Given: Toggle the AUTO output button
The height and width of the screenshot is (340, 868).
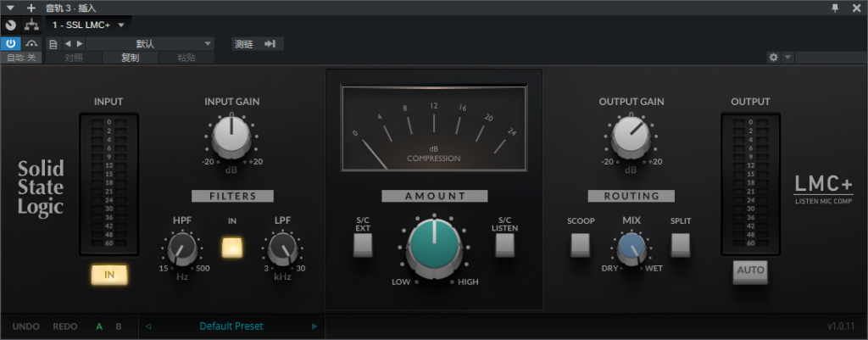Looking at the screenshot, I should 751,271.
